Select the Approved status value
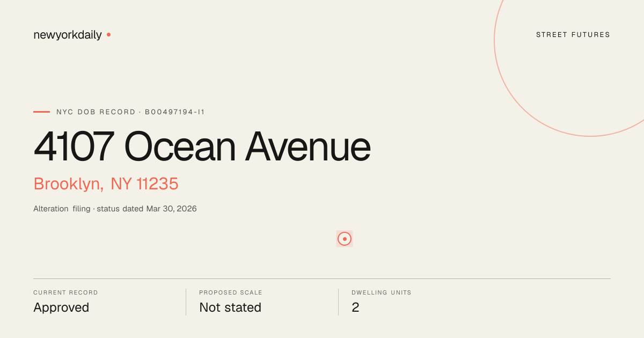The width and height of the screenshot is (644, 338). point(61,307)
